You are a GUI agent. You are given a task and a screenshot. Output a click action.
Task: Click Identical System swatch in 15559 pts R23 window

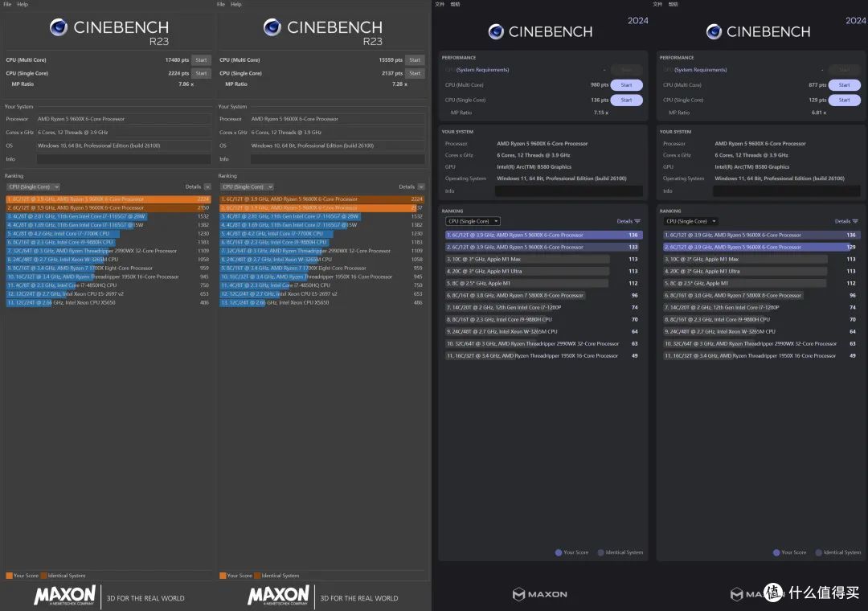[257, 576]
